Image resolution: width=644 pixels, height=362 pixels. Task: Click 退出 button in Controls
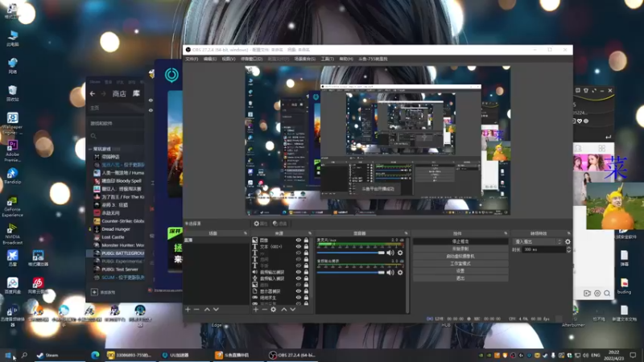pos(460,278)
